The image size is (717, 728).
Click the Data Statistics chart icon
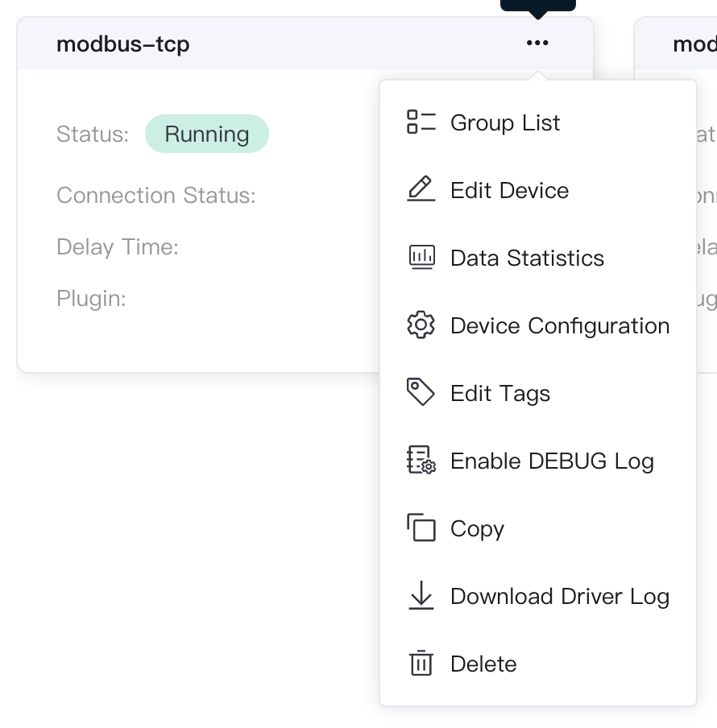421,257
